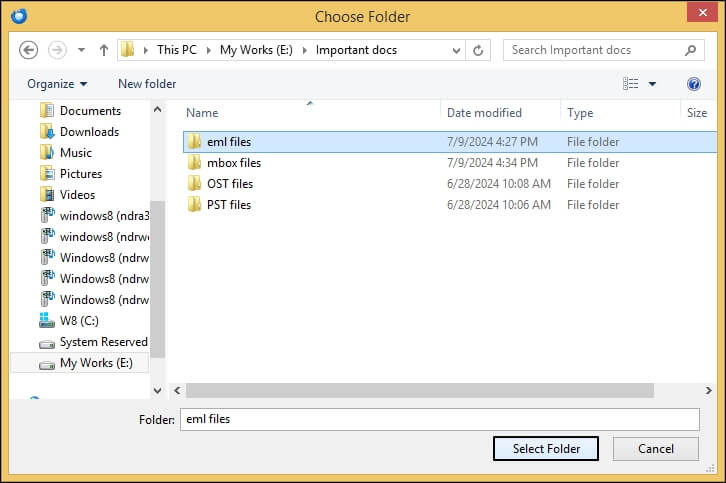Image resolution: width=726 pixels, height=483 pixels.
Task: Click the horizontal scrollbar thumb
Action: 420,390
